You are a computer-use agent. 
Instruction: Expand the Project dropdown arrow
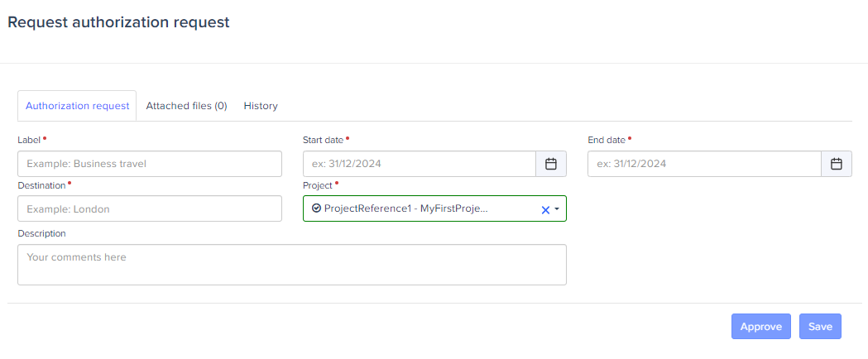coord(557,210)
